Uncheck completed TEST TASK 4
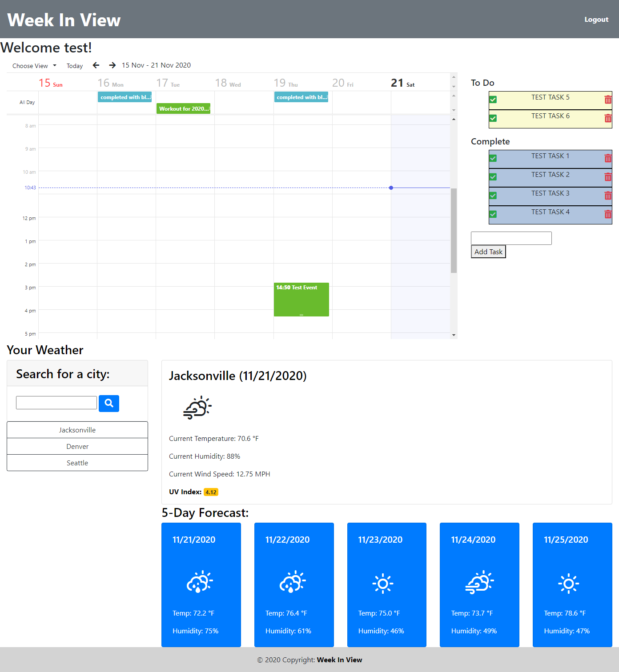This screenshot has height=672, width=619. (493, 214)
